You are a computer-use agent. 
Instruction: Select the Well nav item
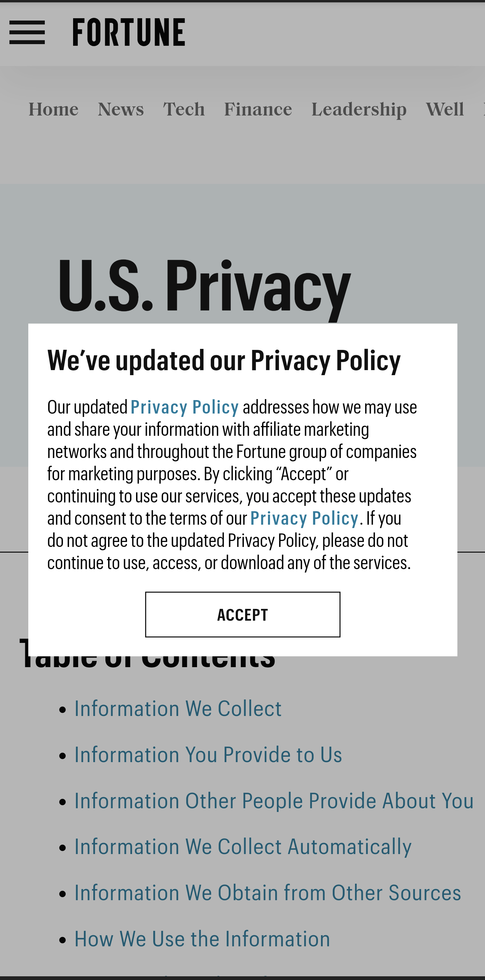[x=445, y=109]
